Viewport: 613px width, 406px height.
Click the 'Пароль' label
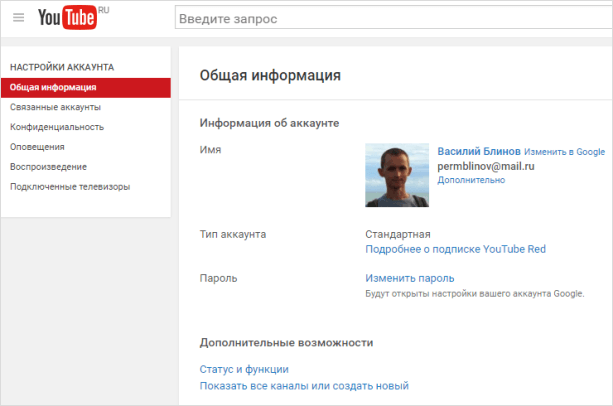click(x=219, y=278)
